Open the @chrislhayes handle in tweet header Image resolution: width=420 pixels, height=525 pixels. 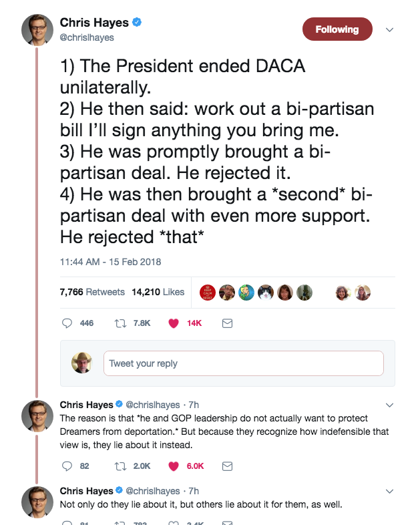[x=87, y=38]
